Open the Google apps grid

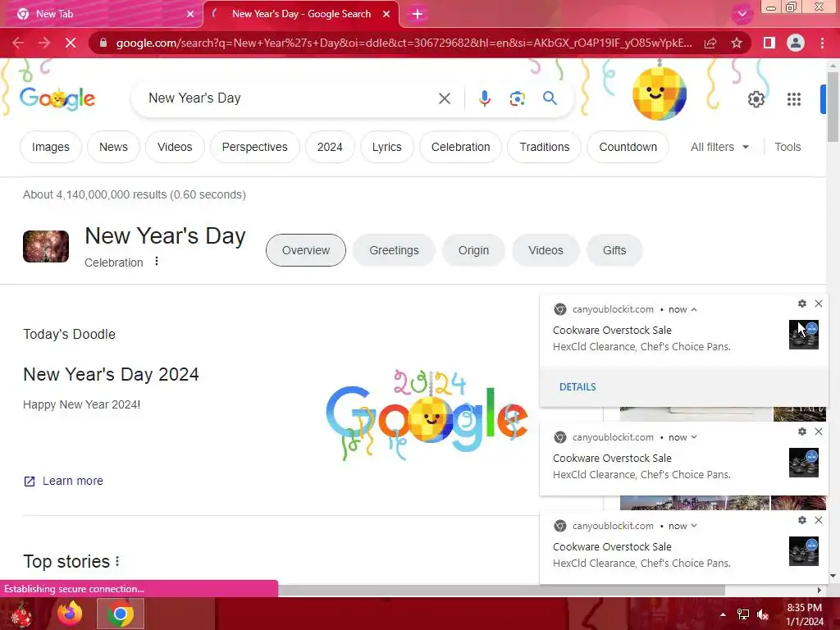(794, 99)
